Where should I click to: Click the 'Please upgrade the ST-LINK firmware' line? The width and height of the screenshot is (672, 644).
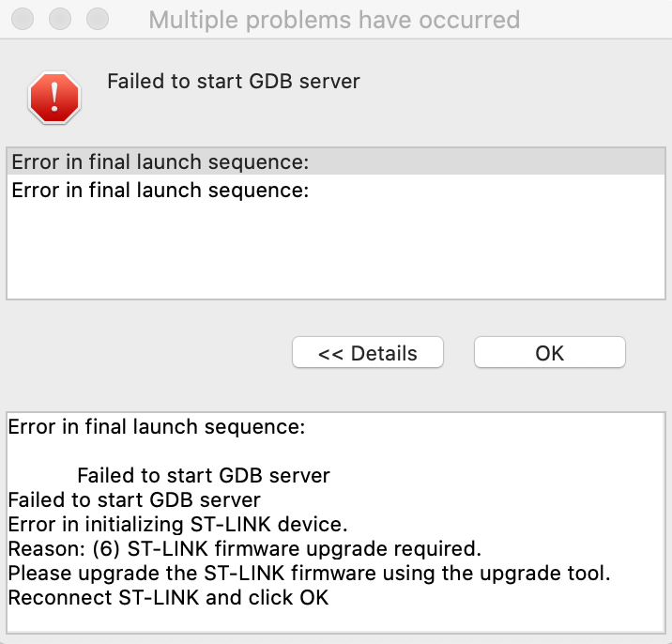(x=309, y=574)
